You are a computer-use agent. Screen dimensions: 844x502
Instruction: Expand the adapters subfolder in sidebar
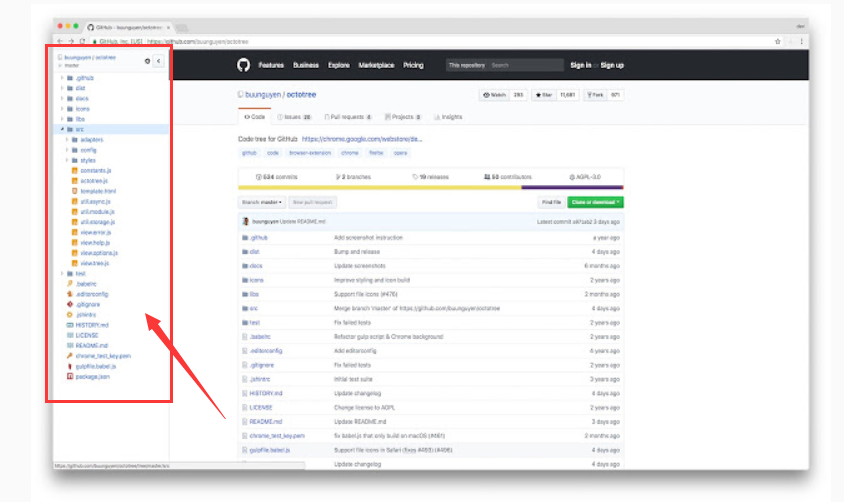coord(67,140)
